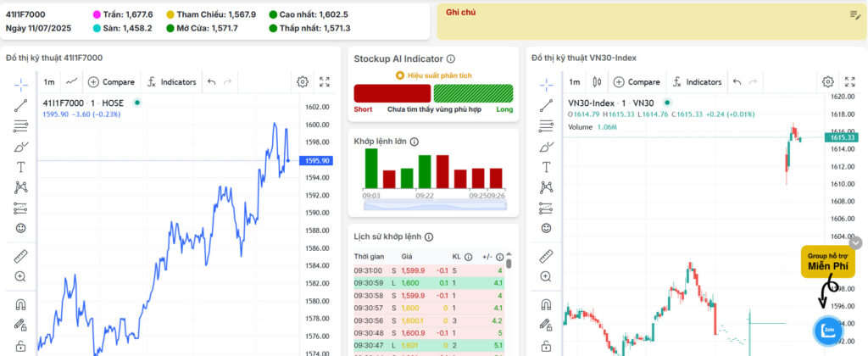
Task: Open forecasting tools in VN30-Index chart
Action: pyautogui.click(x=547, y=209)
